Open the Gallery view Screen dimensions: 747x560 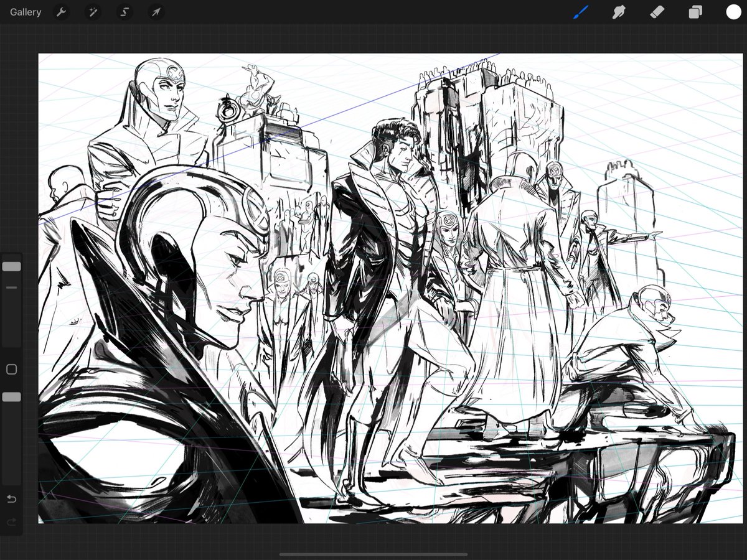(x=26, y=12)
